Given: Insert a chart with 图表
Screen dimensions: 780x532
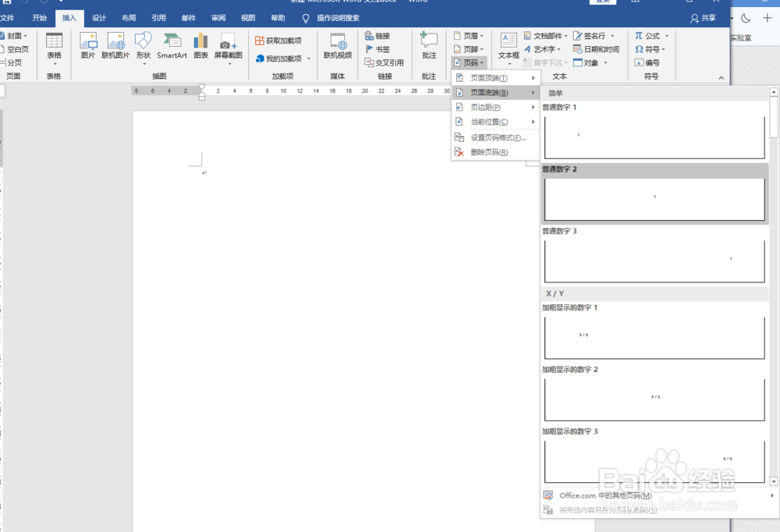Looking at the screenshot, I should (200, 46).
